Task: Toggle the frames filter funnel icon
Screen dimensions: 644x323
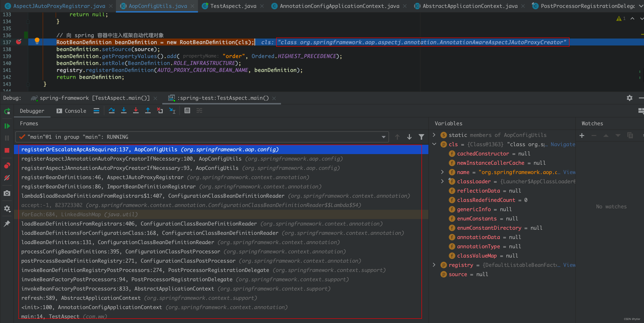Action: click(421, 137)
